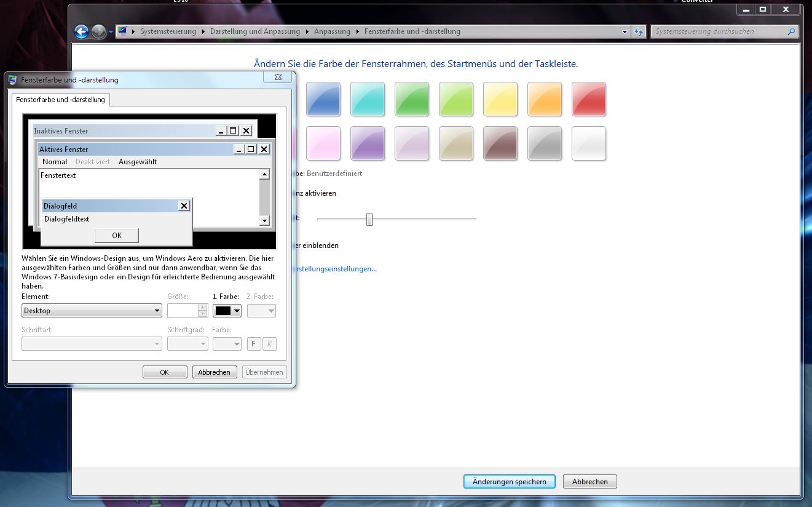The width and height of the screenshot is (812, 507).
Task: Choose the dark green color swatch
Action: [412, 99]
